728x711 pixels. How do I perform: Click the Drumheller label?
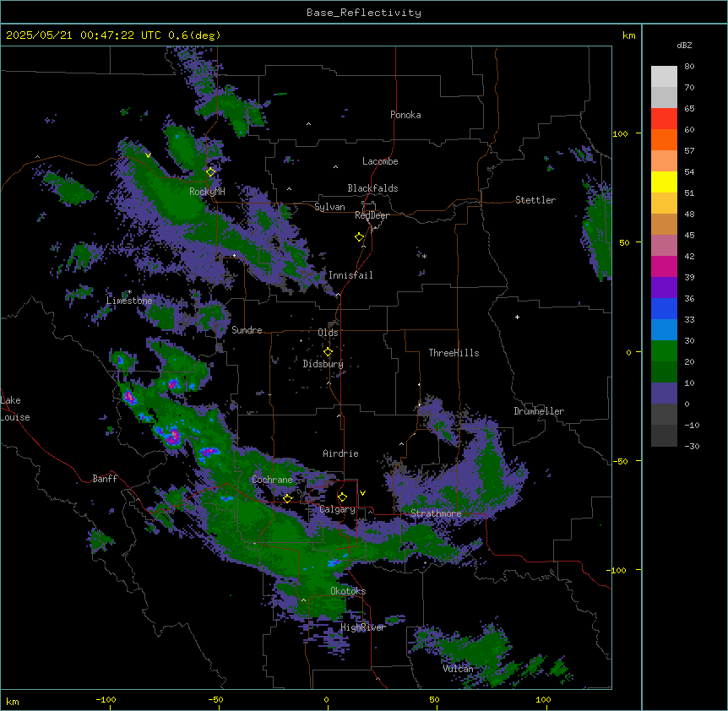539,411
